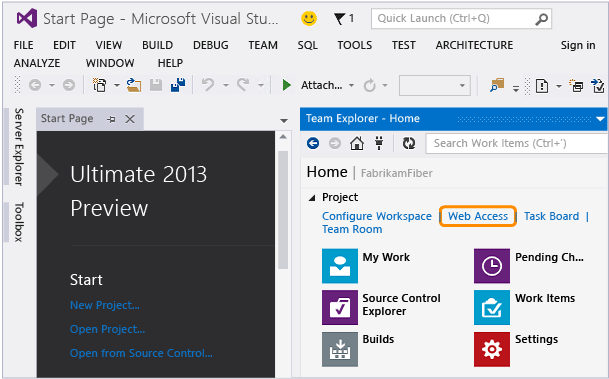Open the Work Items tile icon
The image size is (609, 379).
pyautogui.click(x=492, y=307)
